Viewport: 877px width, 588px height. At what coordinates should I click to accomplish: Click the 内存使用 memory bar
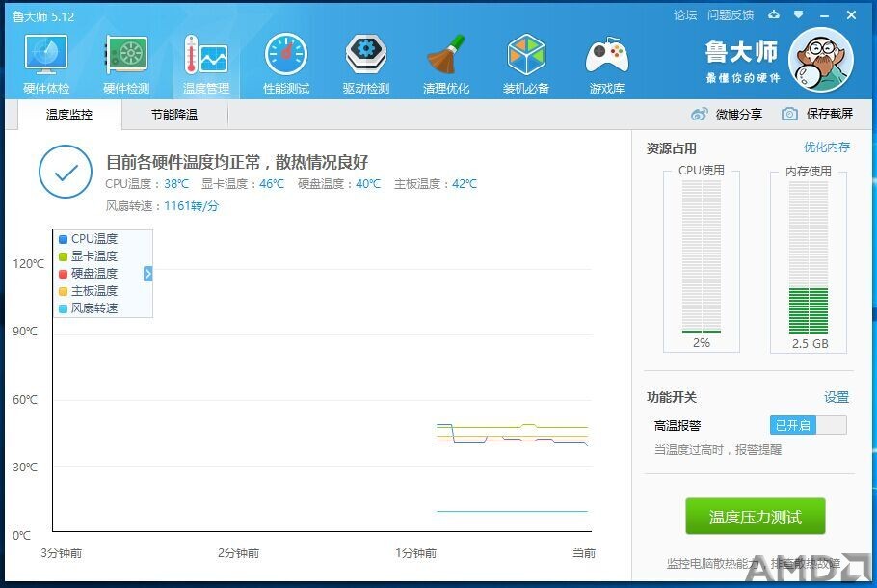click(x=809, y=256)
